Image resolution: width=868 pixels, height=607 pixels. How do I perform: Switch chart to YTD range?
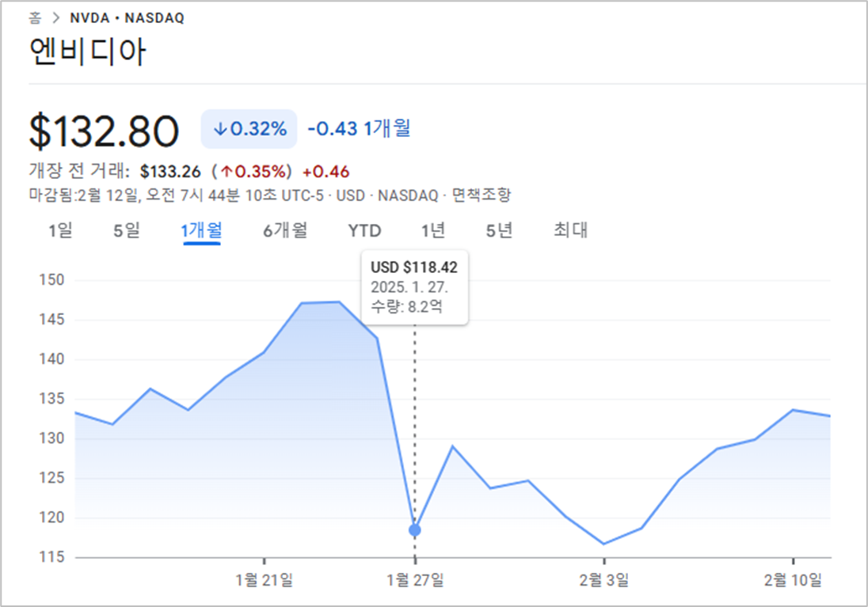tap(365, 230)
